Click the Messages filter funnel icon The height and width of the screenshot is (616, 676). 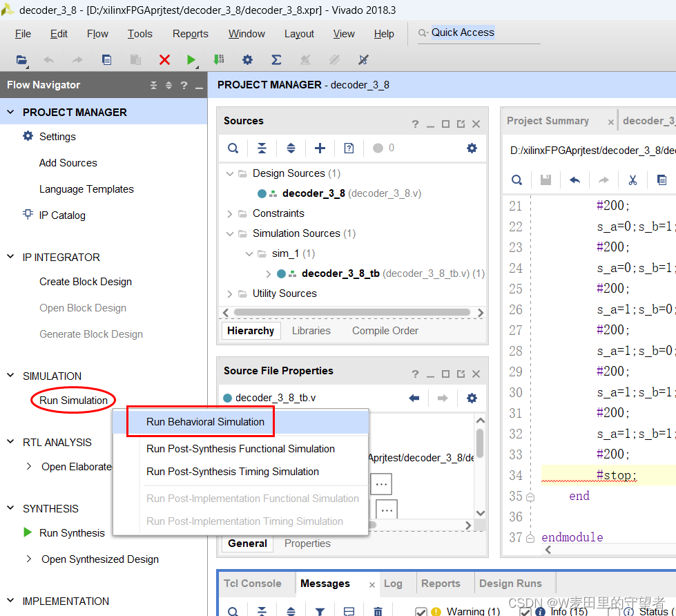(x=320, y=611)
